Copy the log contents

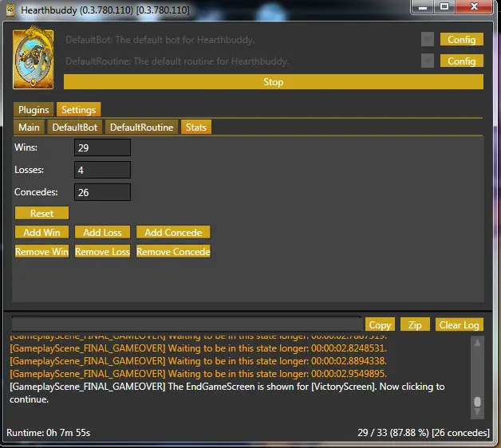380,324
